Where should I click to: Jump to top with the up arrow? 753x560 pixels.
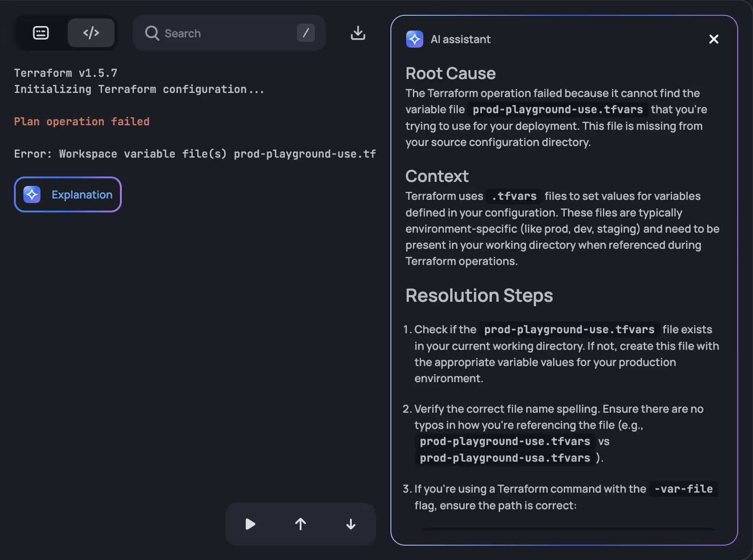click(x=301, y=524)
